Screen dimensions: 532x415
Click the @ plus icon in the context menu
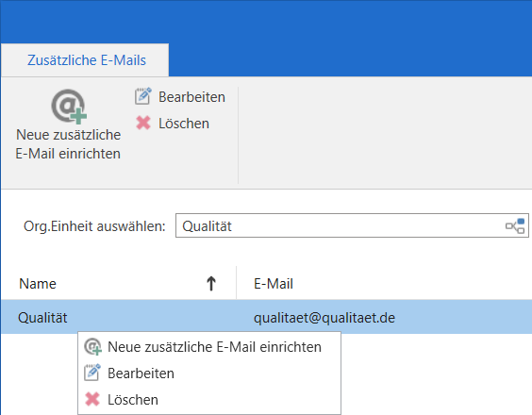pos(92,347)
